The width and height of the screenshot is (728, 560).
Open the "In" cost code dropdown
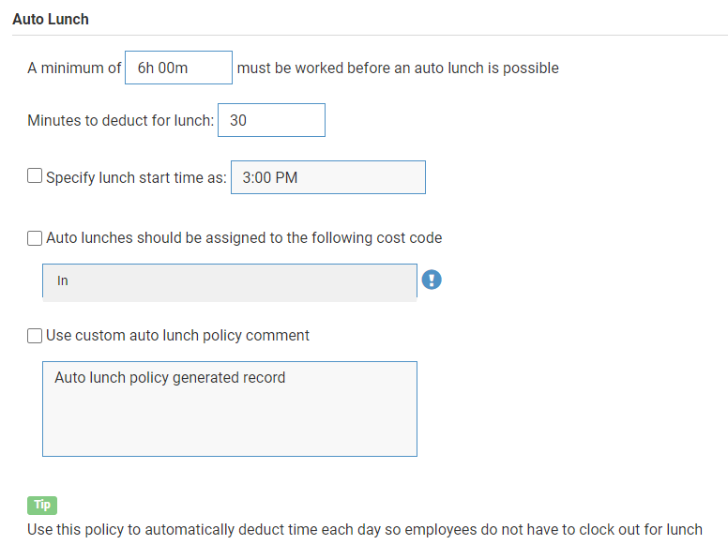pyautogui.click(x=229, y=280)
